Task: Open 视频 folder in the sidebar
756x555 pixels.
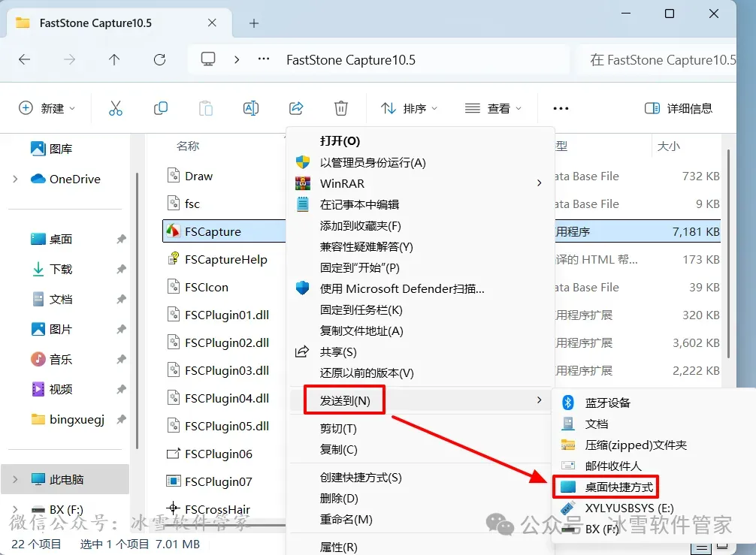Action: pos(52,389)
